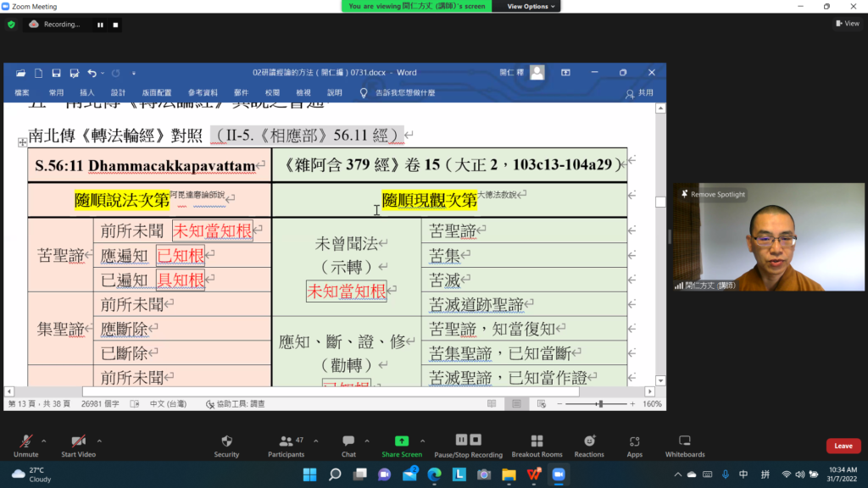Toggle Start Video camera on

78,441
